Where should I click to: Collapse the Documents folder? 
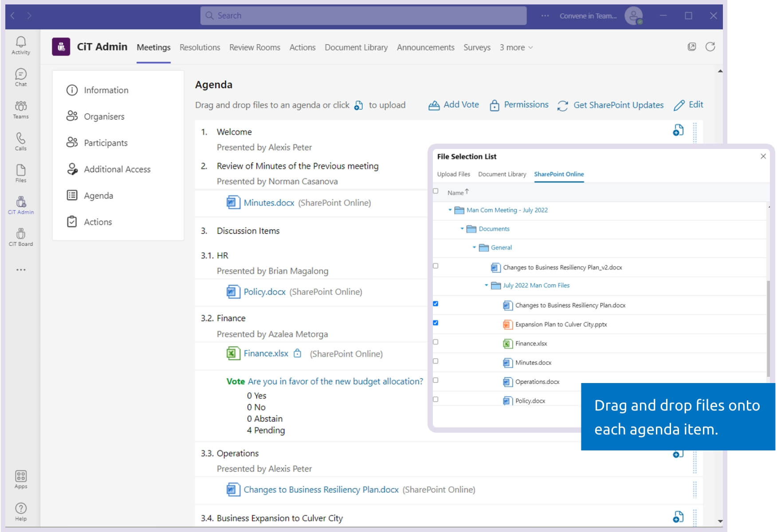[x=461, y=229]
